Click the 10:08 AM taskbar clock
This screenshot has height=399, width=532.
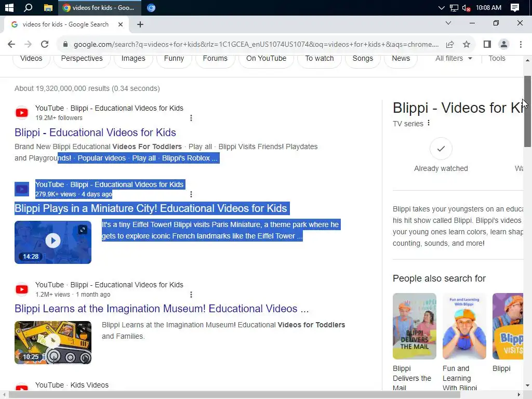(x=488, y=7)
